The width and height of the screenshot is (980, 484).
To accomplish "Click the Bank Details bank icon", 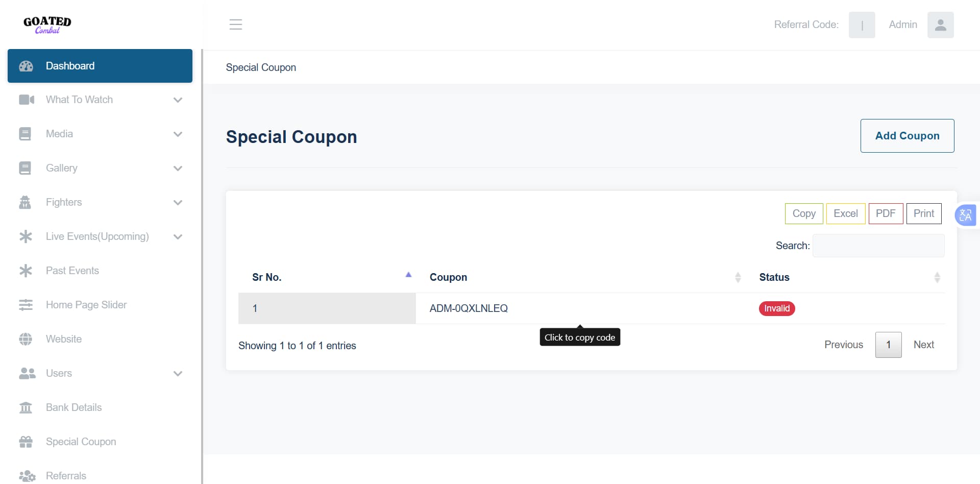I will click(25, 407).
